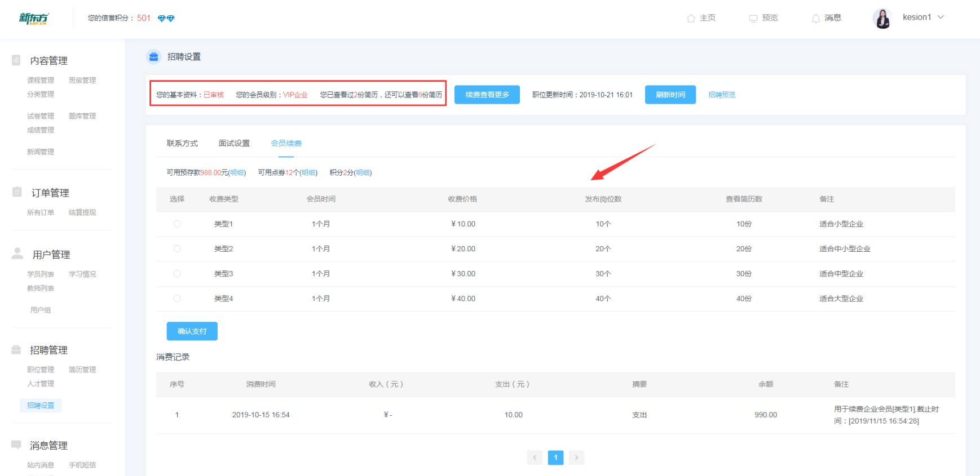Click the New Oriental logo
This screenshot has height=476, width=980.
[x=34, y=19]
